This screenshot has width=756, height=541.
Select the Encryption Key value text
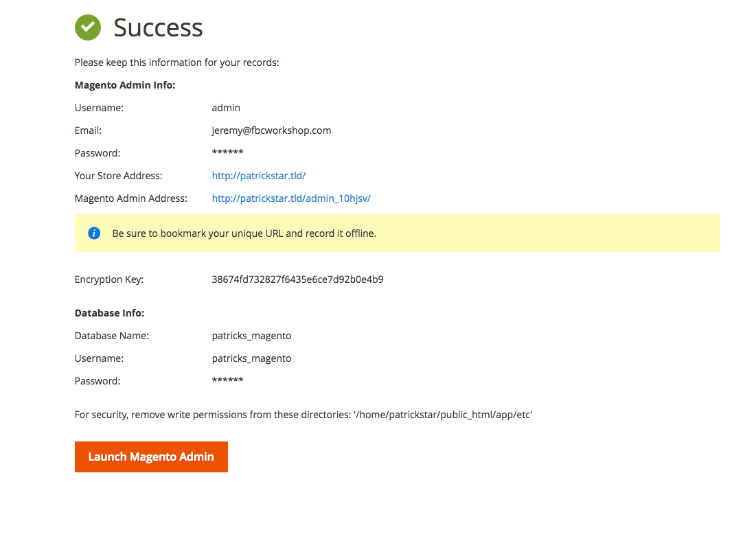tap(297, 279)
